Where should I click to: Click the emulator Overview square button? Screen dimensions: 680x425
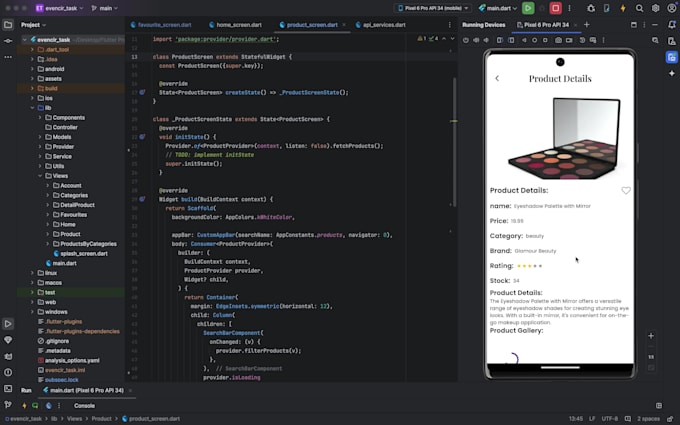545,40
